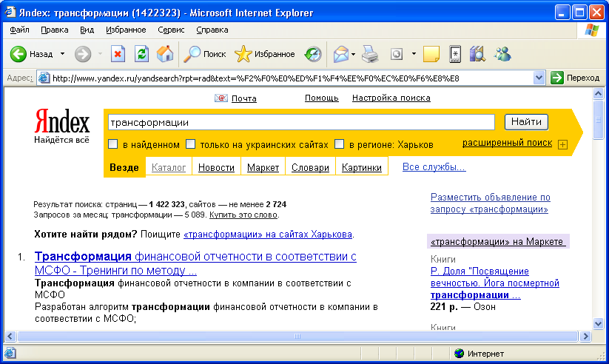Click 'Разместить объявление по запросу' link
Image resolution: width=609 pixels, height=364 pixels.
click(x=490, y=203)
